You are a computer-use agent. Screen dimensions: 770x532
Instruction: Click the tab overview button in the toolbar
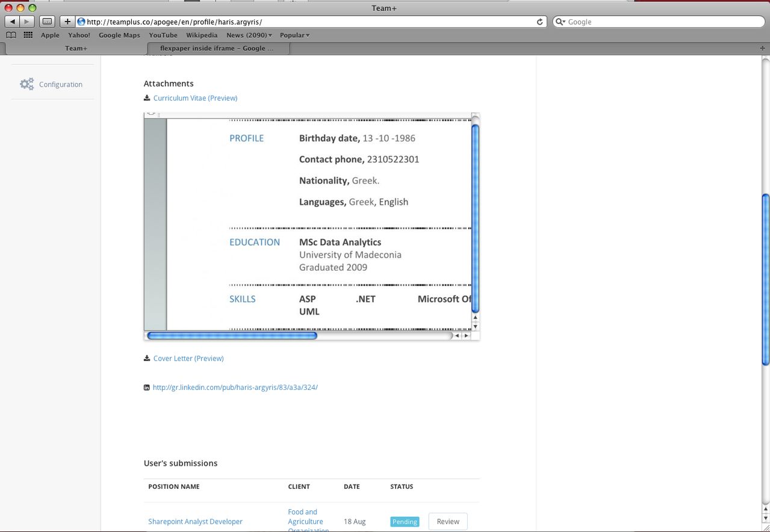(46, 21)
